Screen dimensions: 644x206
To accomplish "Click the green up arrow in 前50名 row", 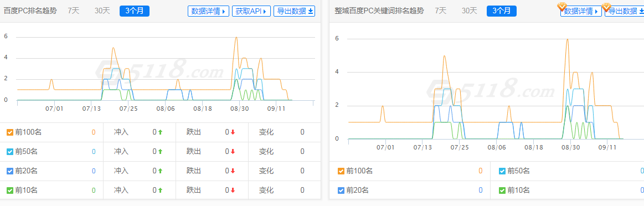I will point(160,152).
